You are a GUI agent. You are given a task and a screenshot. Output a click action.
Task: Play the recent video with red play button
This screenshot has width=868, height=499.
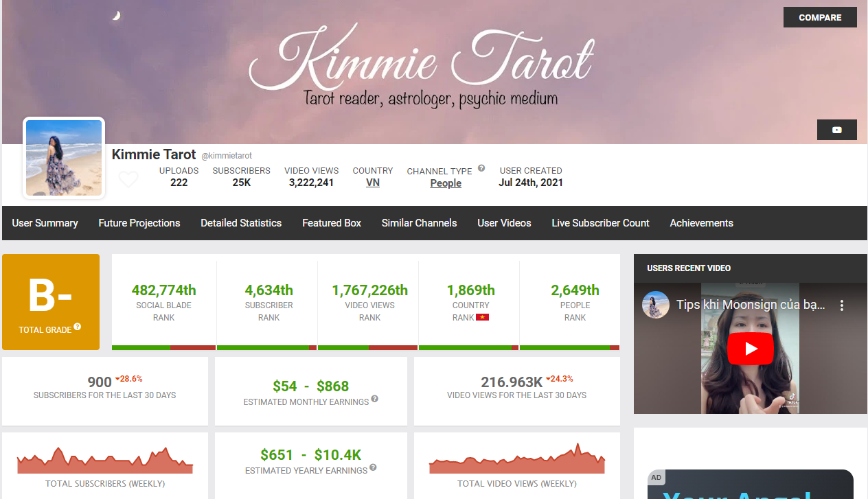pyautogui.click(x=751, y=349)
